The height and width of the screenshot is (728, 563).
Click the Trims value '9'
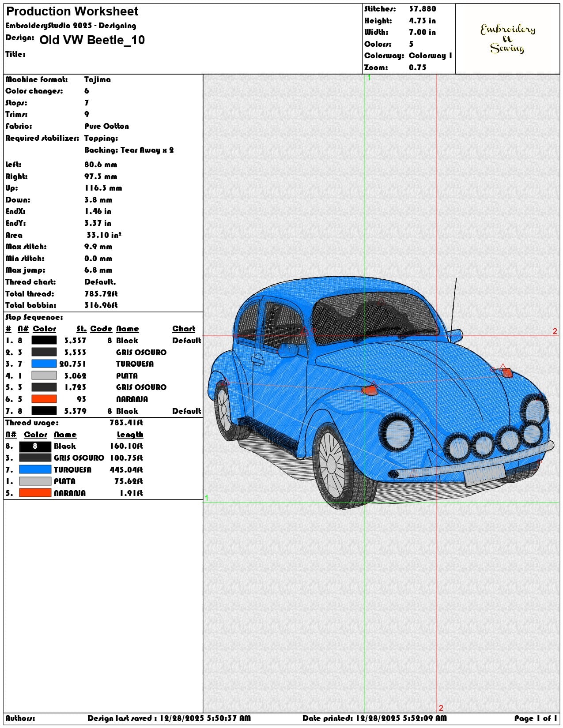(x=87, y=114)
